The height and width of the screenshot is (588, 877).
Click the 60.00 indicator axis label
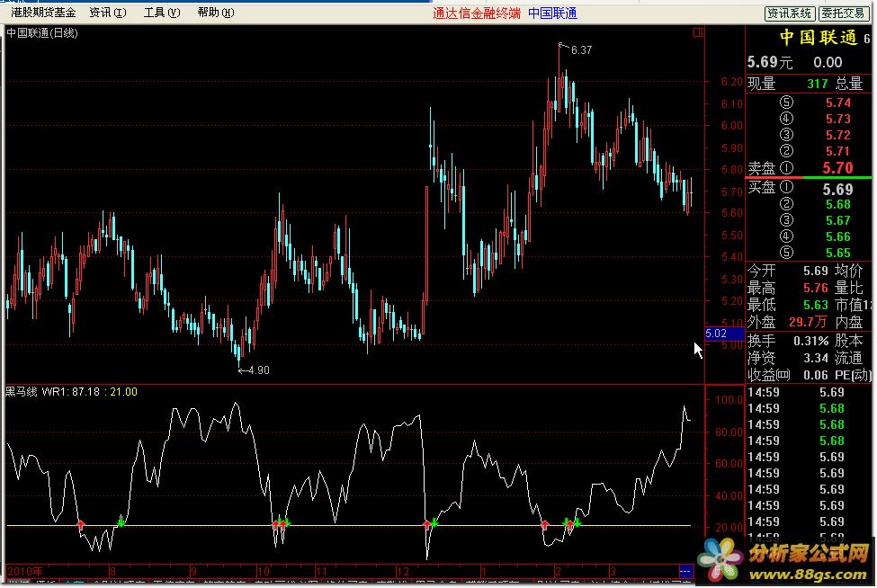click(x=729, y=464)
